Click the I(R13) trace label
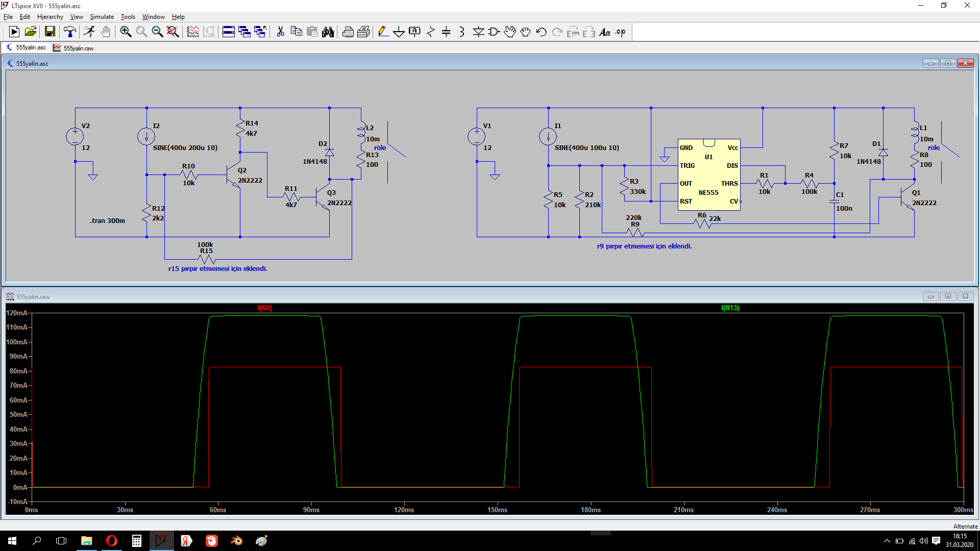Image resolution: width=980 pixels, height=551 pixels. pos(730,308)
